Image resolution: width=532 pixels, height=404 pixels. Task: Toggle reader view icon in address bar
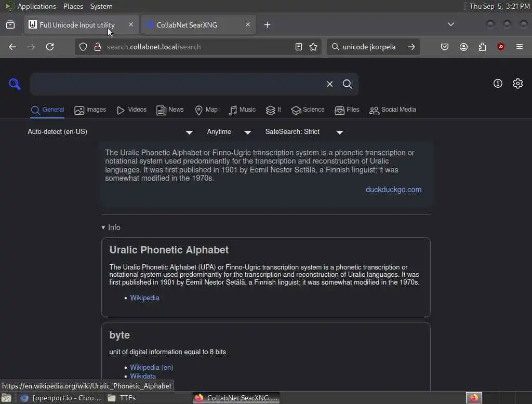[299, 47]
